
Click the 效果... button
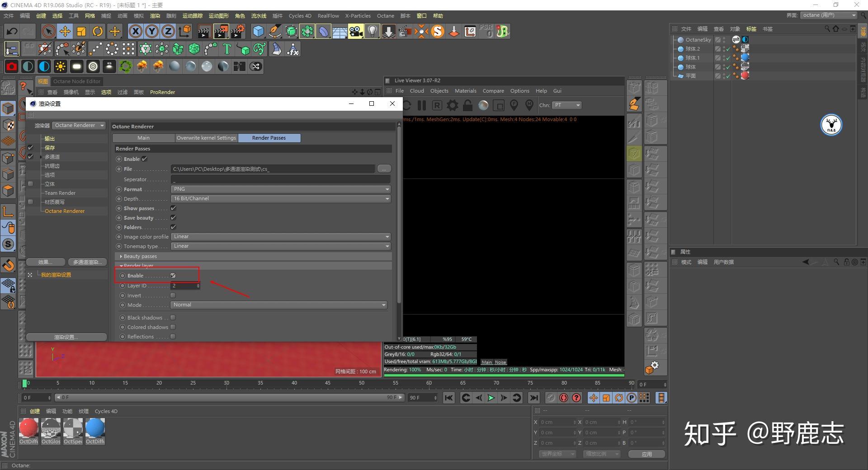point(45,262)
